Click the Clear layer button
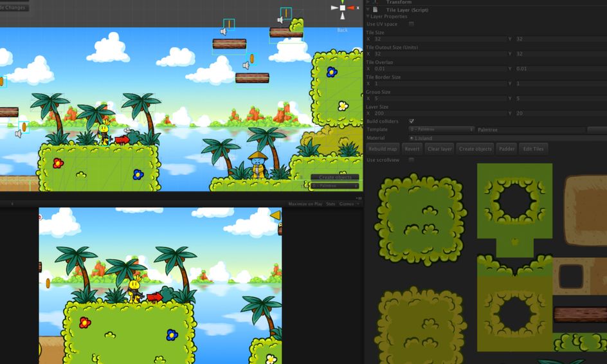 (439, 149)
